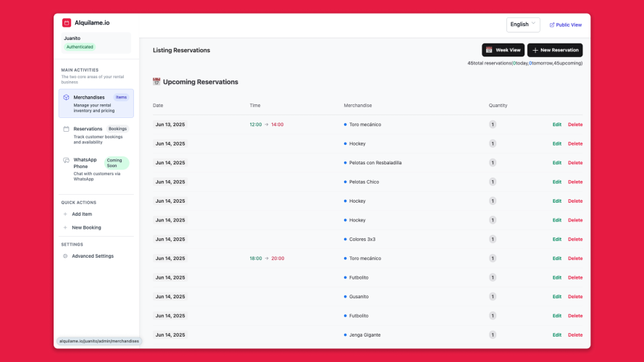
Task: Delete the Pelotas con Resbaladilla reservation
Action: coord(575,162)
